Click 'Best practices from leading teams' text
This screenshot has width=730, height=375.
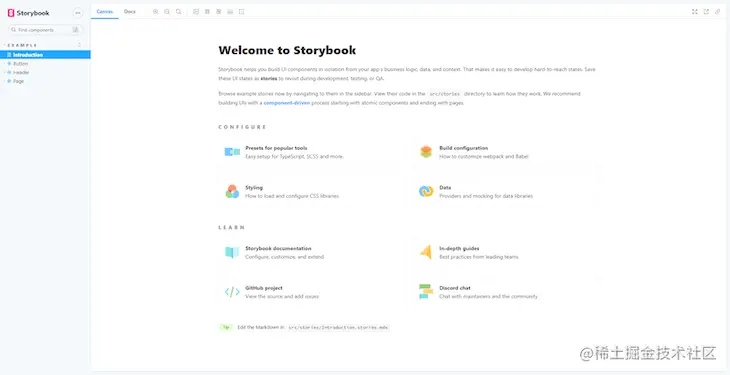coord(479,257)
